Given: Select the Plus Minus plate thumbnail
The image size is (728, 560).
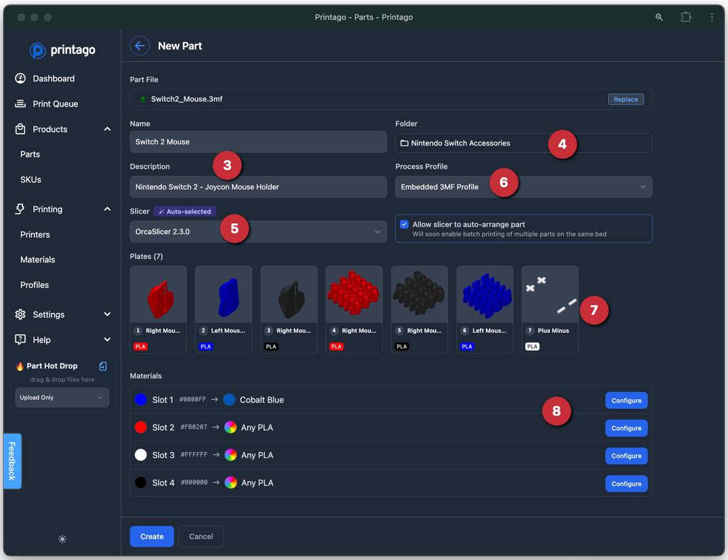Looking at the screenshot, I should pyautogui.click(x=549, y=296).
